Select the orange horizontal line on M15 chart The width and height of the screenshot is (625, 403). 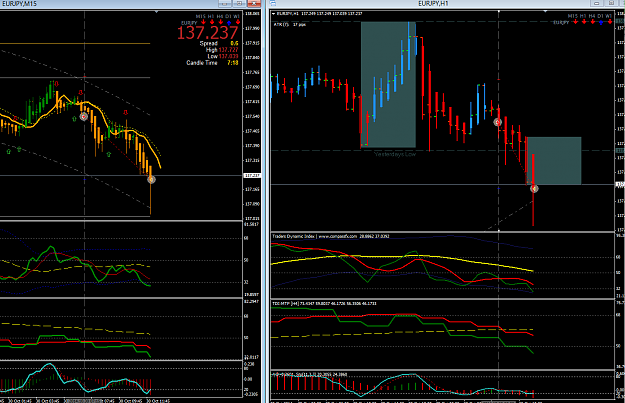pyautogui.click(x=75, y=43)
